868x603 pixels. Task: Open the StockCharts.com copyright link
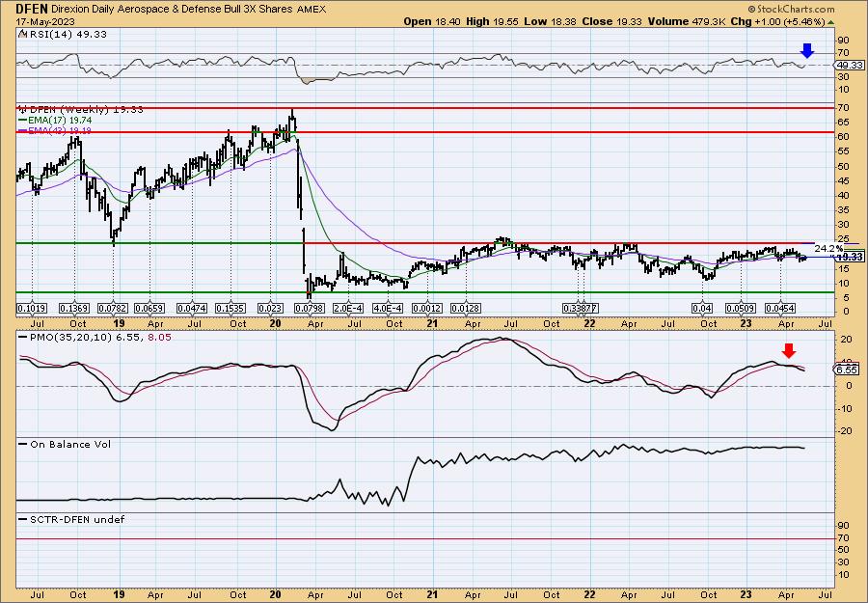click(791, 9)
